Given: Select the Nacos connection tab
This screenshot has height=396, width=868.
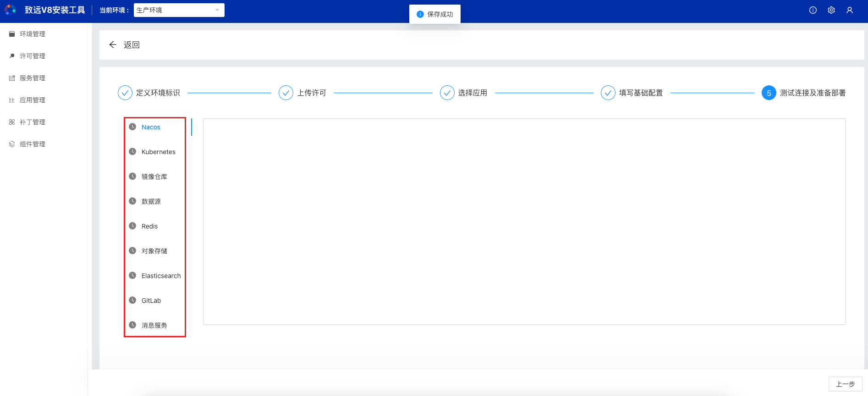Looking at the screenshot, I should 151,127.
